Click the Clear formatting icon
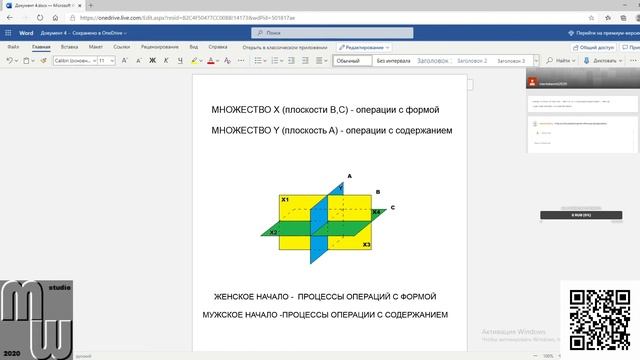Image resolution: width=640 pixels, height=360 pixels. coord(227,60)
